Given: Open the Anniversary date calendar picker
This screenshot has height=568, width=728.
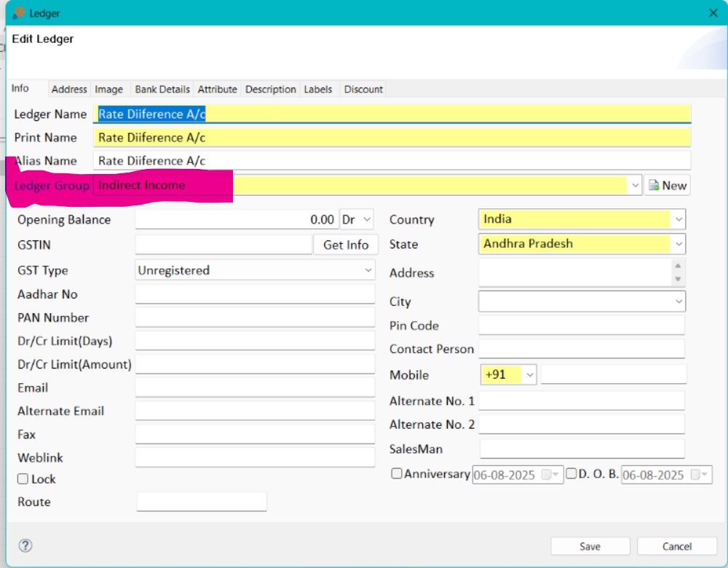Looking at the screenshot, I should click(x=550, y=475).
